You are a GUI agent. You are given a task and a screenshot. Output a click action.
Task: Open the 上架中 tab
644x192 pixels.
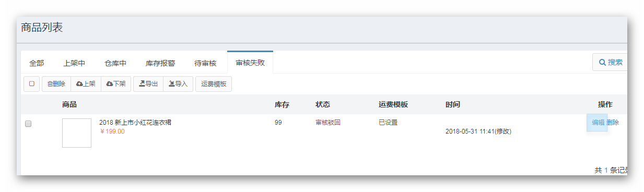(x=74, y=63)
